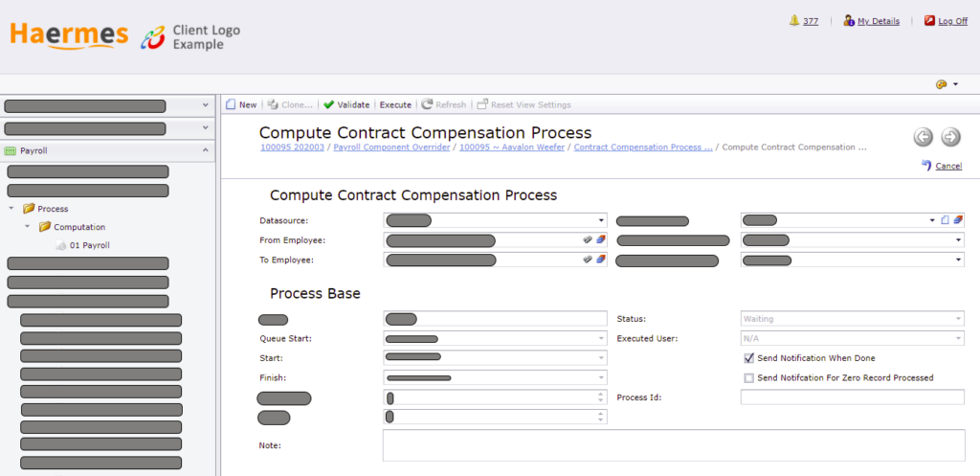This screenshot has height=476, width=980.
Task: Open the My Details link
Action: [879, 21]
